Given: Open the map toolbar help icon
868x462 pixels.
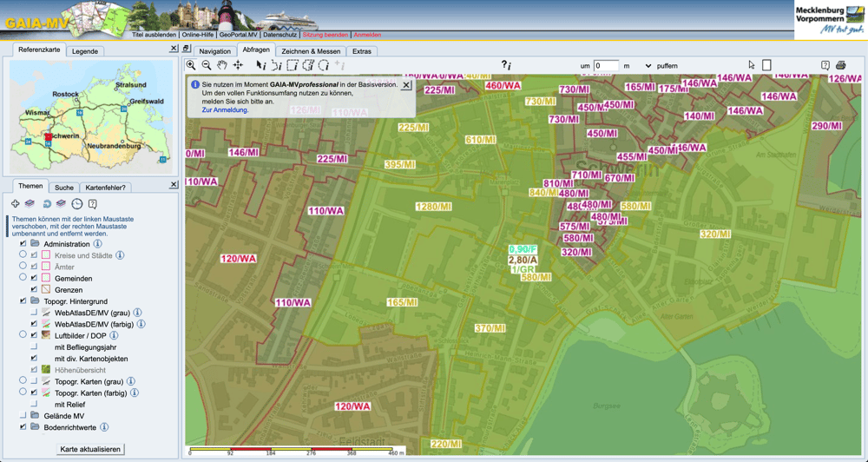Looking at the screenshot, I should tap(825, 65).
